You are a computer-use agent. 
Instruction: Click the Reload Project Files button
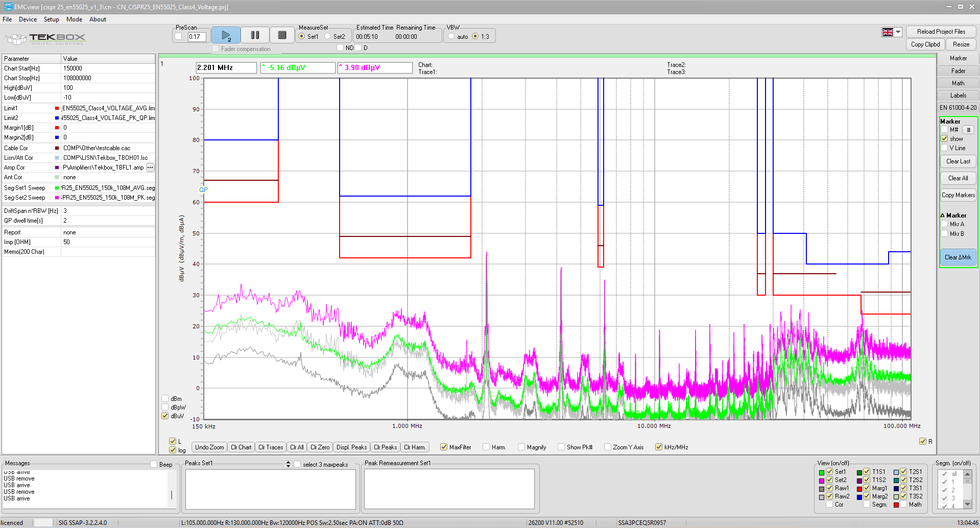coord(941,32)
